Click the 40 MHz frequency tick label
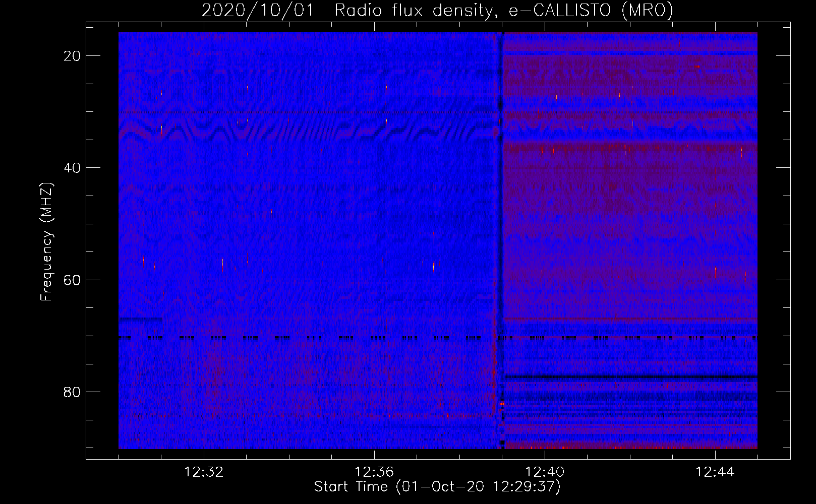Screen dimensions: 816x504 pos(73,168)
